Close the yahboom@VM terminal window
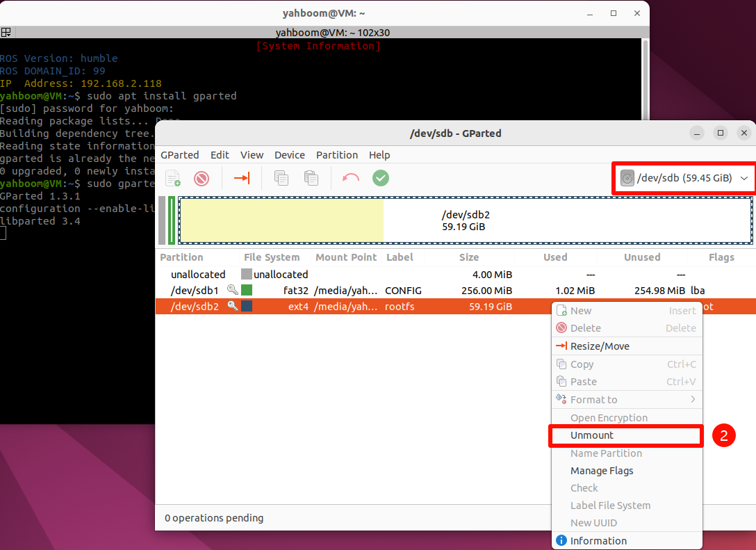756x550 pixels. (x=637, y=13)
